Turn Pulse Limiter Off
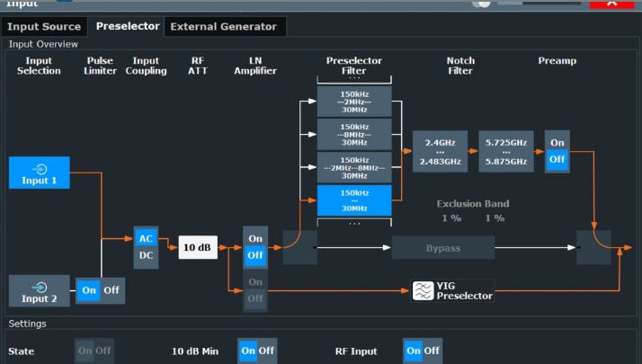 pyautogui.click(x=111, y=290)
